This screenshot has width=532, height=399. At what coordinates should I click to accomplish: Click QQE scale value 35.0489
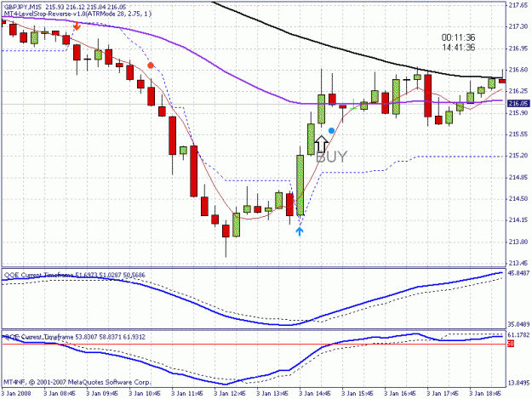point(518,324)
